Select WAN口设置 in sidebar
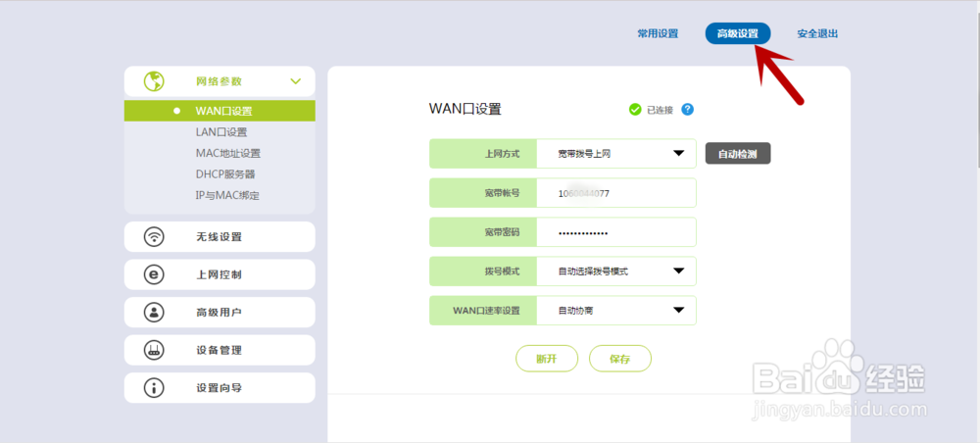This screenshot has height=443, width=980. pos(220,111)
